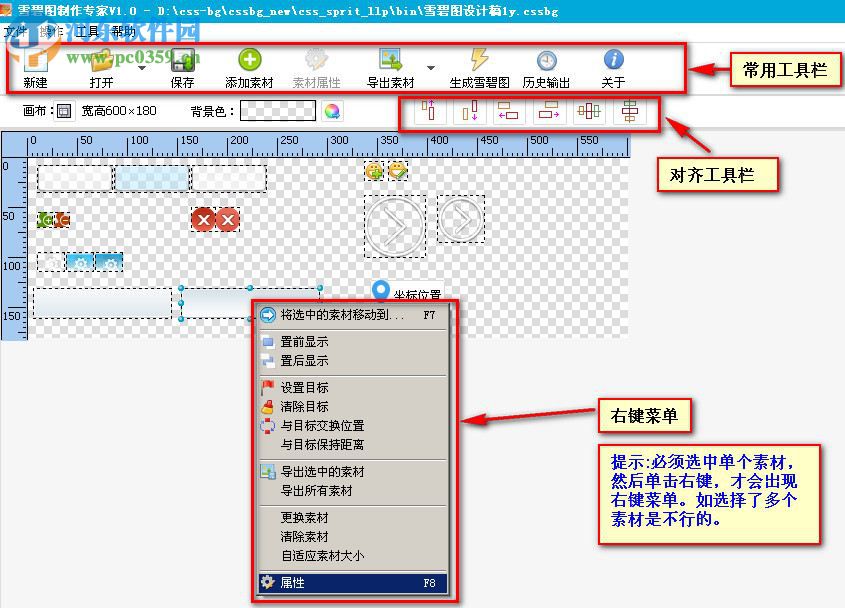This screenshot has width=845, height=608.
Task: Click the 导出素材 (Export Material) icon
Action: point(388,60)
